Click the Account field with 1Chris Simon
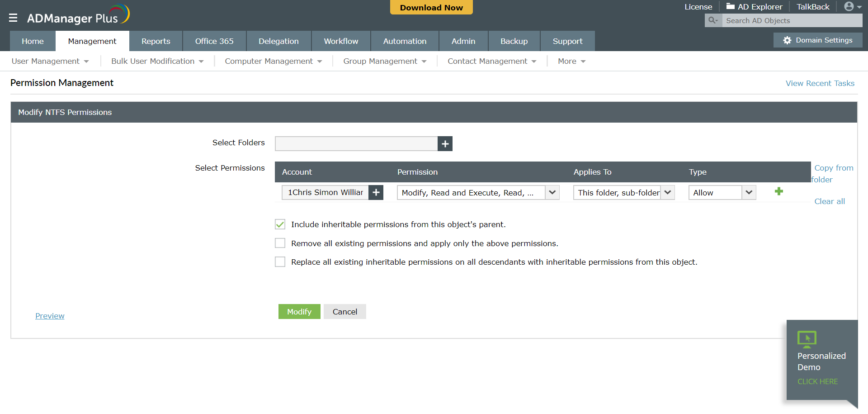The image size is (868, 414). [325, 192]
